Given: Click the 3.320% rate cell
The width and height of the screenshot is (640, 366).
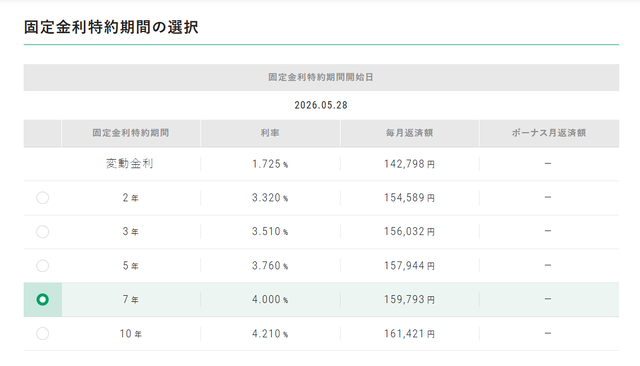Looking at the screenshot, I should coord(270,198).
